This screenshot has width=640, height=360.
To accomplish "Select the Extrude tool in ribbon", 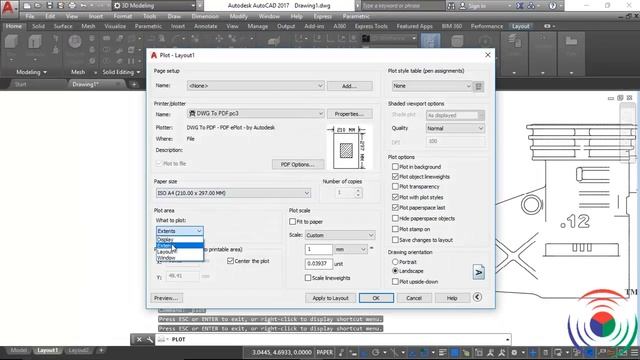I will (x=35, y=43).
